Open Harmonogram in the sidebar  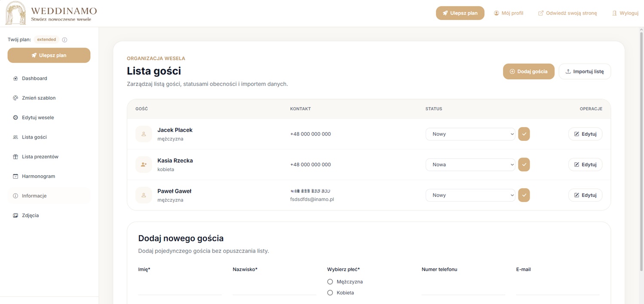49,176
